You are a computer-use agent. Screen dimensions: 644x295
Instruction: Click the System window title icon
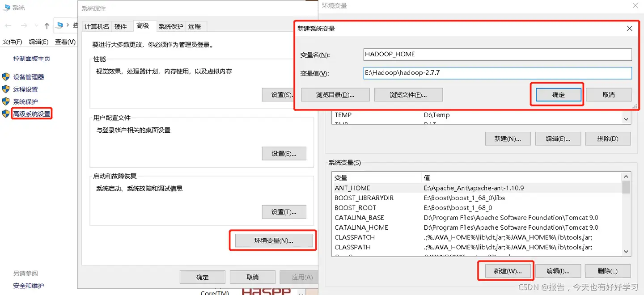7,8
